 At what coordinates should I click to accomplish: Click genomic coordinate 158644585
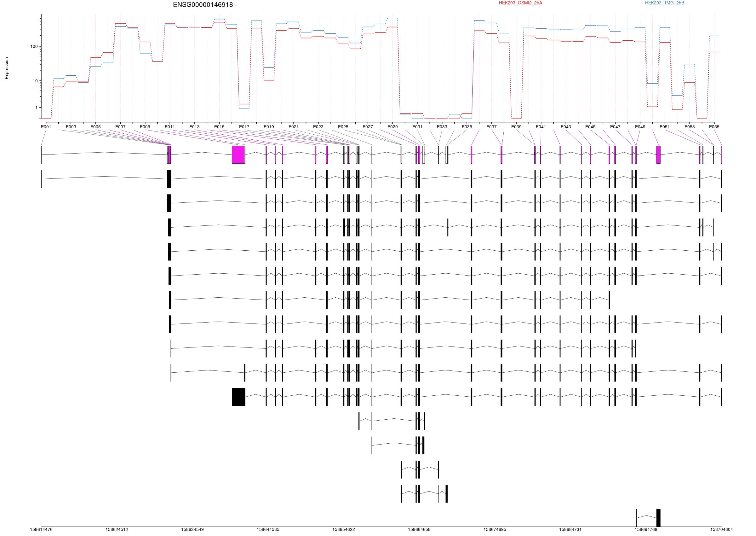(268, 529)
